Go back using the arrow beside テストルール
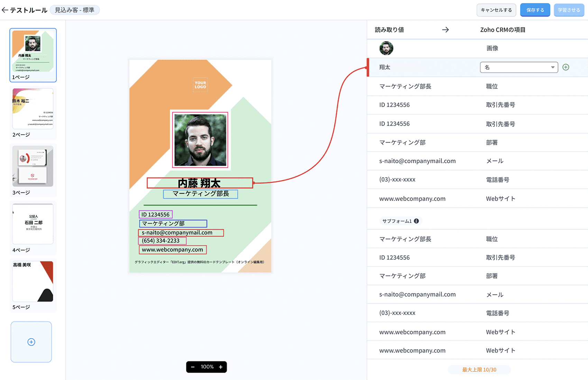 point(5,10)
